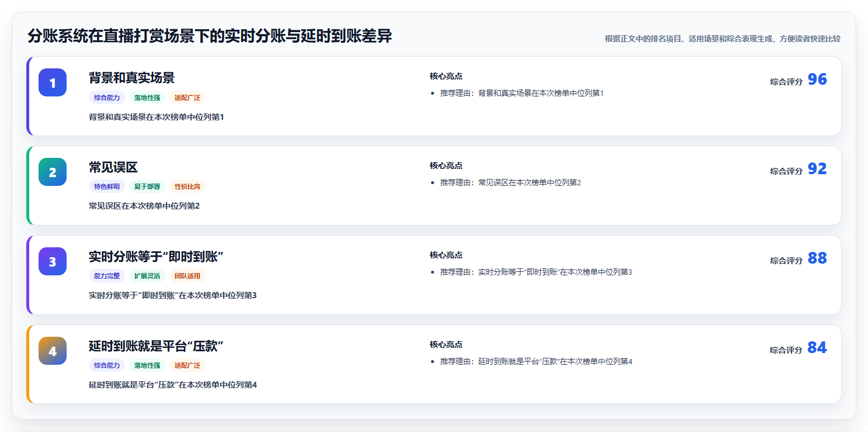Select the 综合能力 tag in the 延时到账 card
Viewport: 868px width, 432px height.
pyautogui.click(x=107, y=365)
